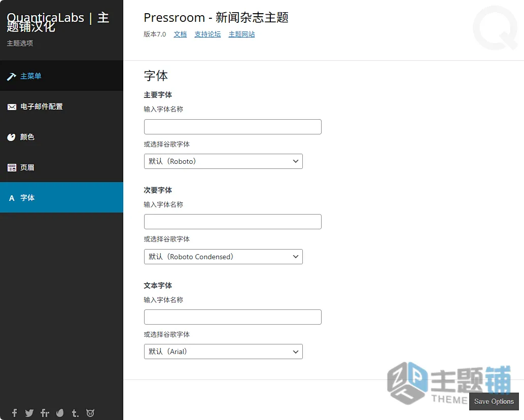Focus the 文本字体 font name input
Image resolution: width=524 pixels, height=420 pixels.
pos(233,317)
